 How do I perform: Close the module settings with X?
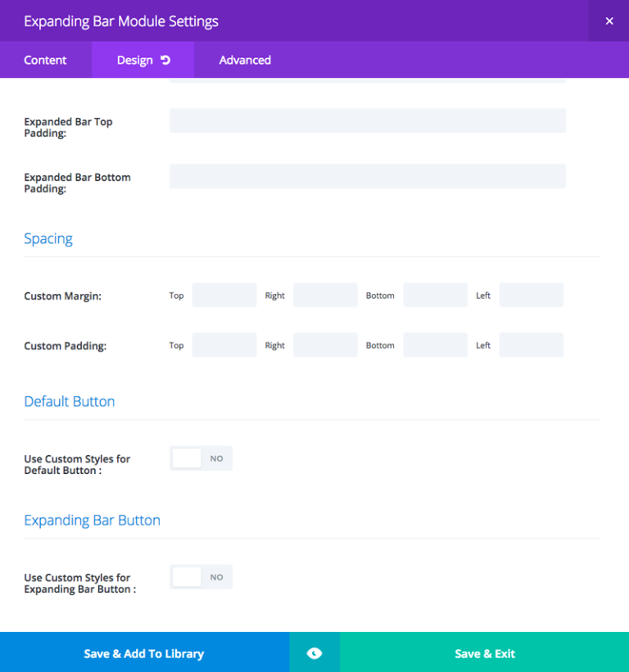609,21
